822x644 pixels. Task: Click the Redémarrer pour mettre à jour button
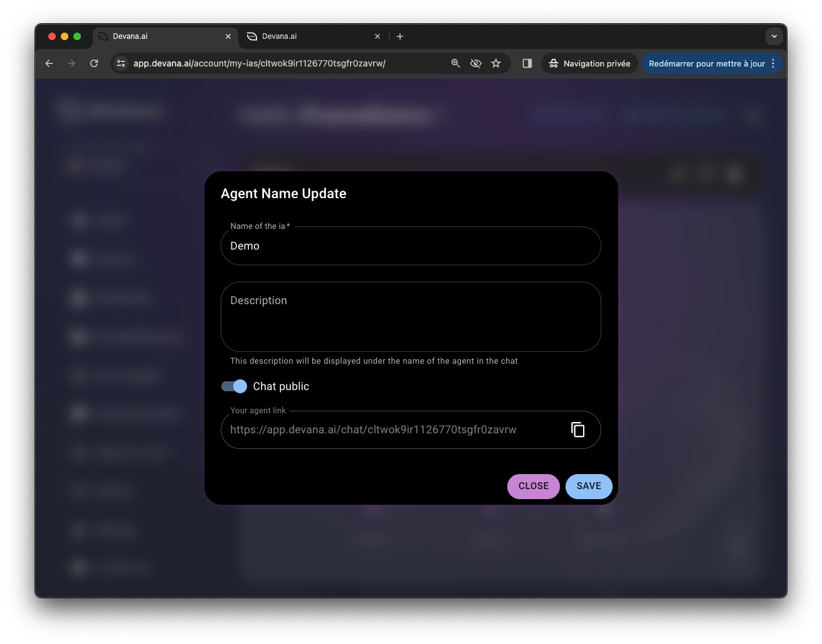click(x=706, y=63)
